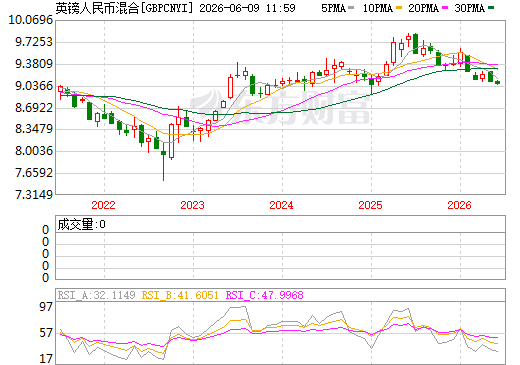520x365 pixels.
Task: Click the 10.0696 price axis label
Action: coord(31,20)
